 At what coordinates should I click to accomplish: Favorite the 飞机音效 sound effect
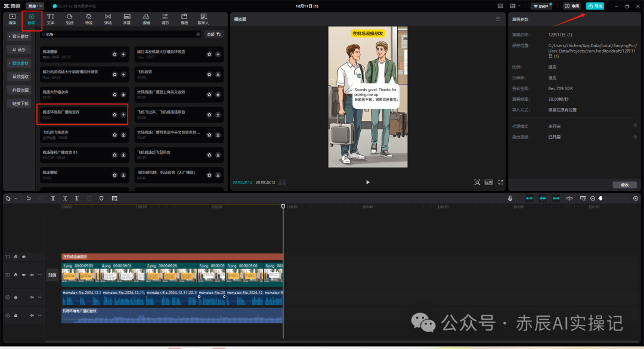(209, 75)
